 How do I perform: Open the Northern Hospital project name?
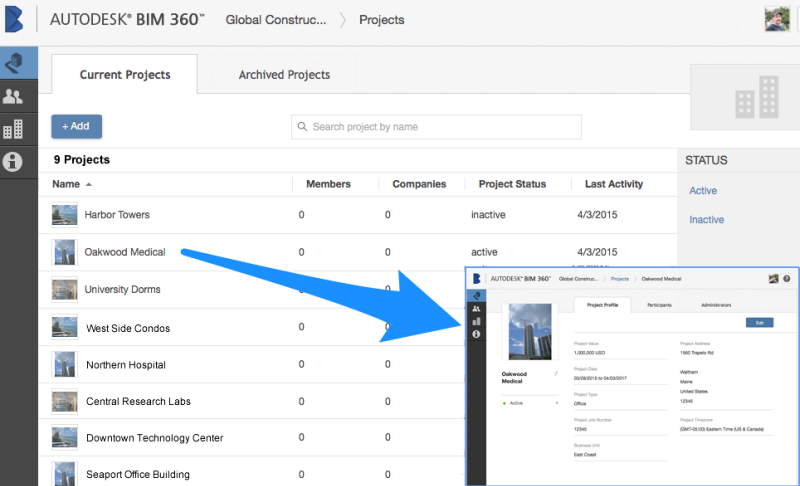pyautogui.click(x=126, y=365)
